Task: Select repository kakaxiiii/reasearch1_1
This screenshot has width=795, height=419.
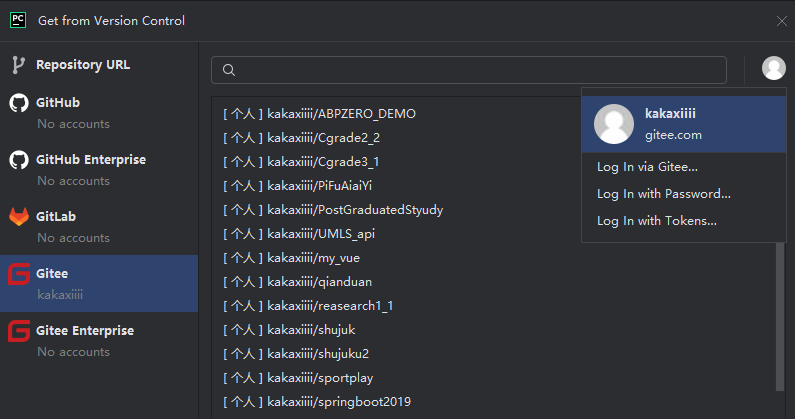Action: [x=308, y=306]
